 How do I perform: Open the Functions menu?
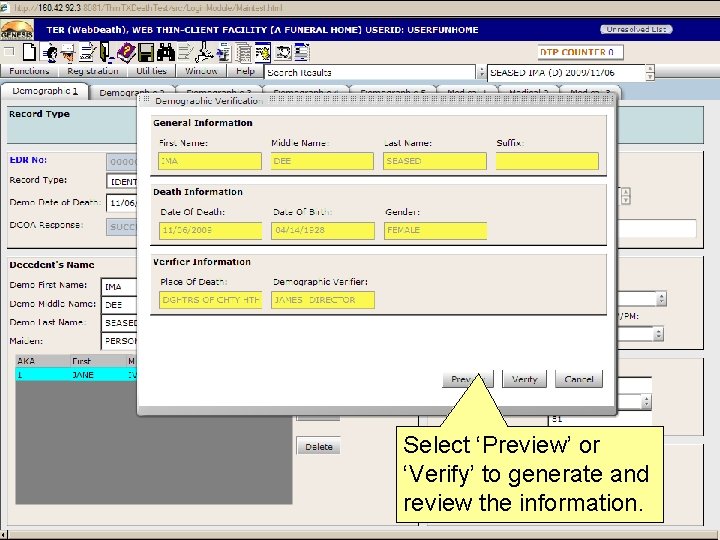click(29, 71)
